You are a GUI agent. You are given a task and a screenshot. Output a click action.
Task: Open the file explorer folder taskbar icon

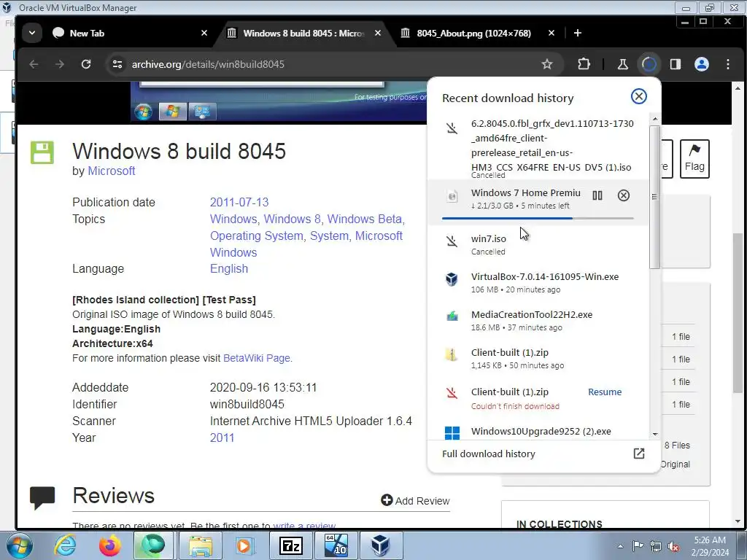click(201, 545)
